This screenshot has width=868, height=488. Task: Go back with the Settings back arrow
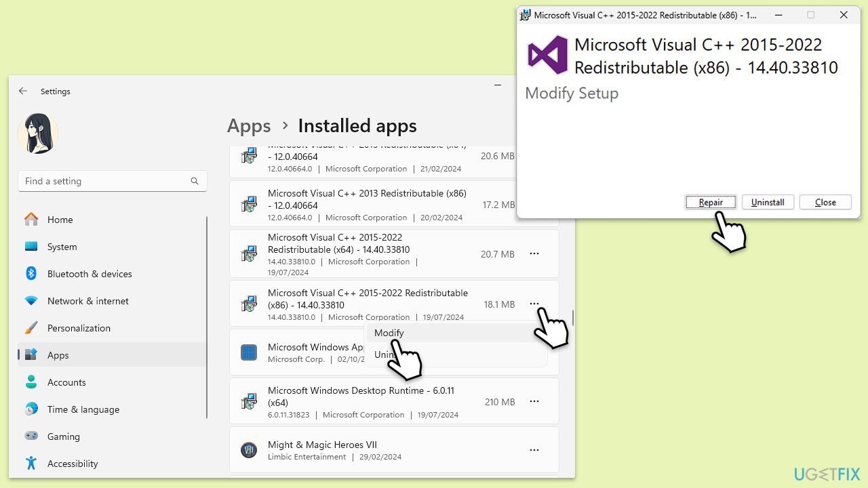23,91
